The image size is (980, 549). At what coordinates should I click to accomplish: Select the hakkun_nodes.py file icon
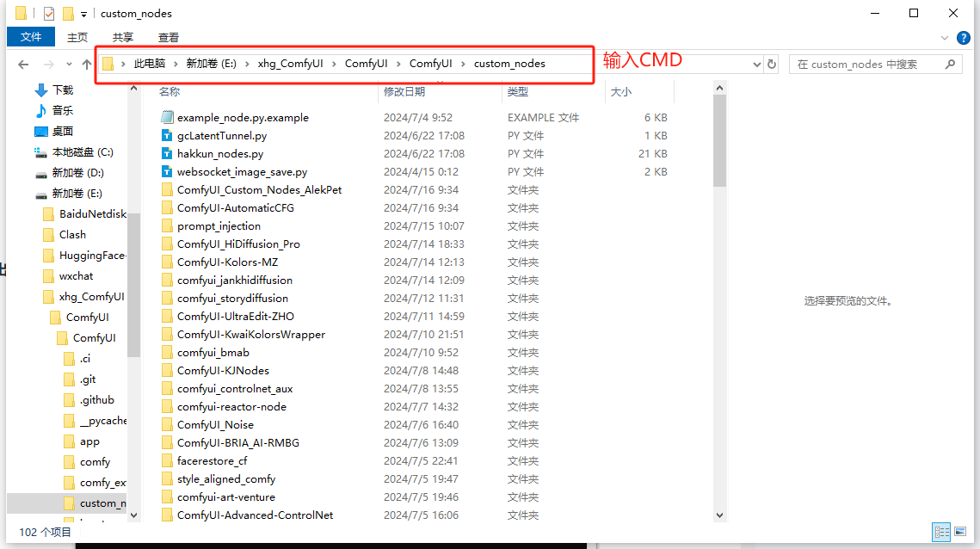(x=168, y=154)
